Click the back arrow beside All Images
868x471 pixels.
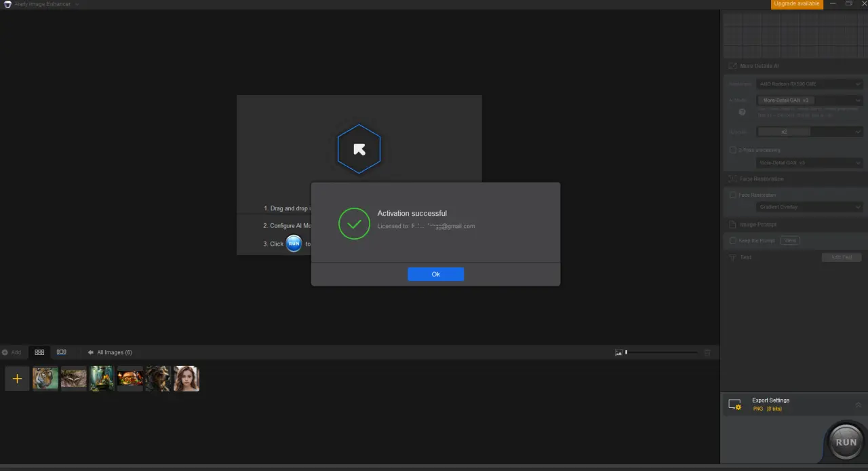tap(91, 352)
